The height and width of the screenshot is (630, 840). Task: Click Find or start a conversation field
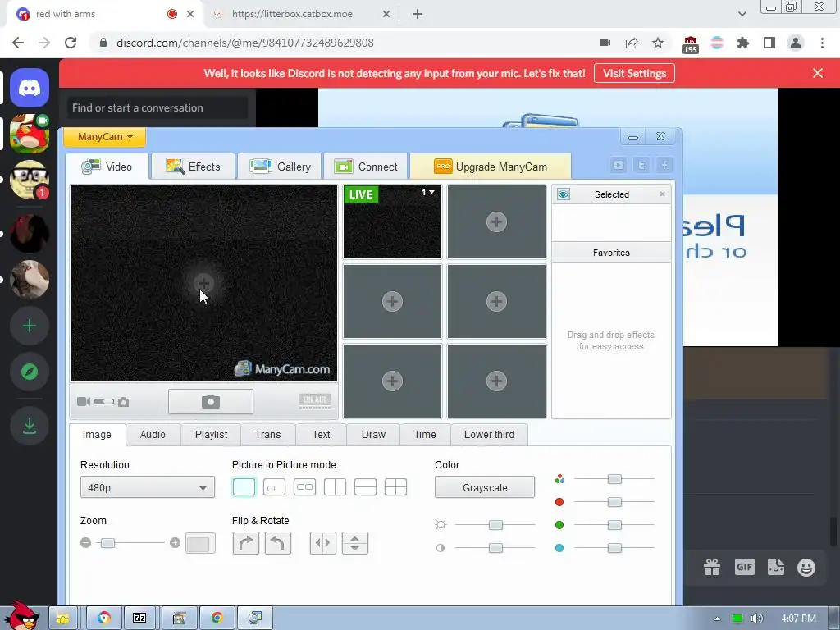(x=157, y=107)
